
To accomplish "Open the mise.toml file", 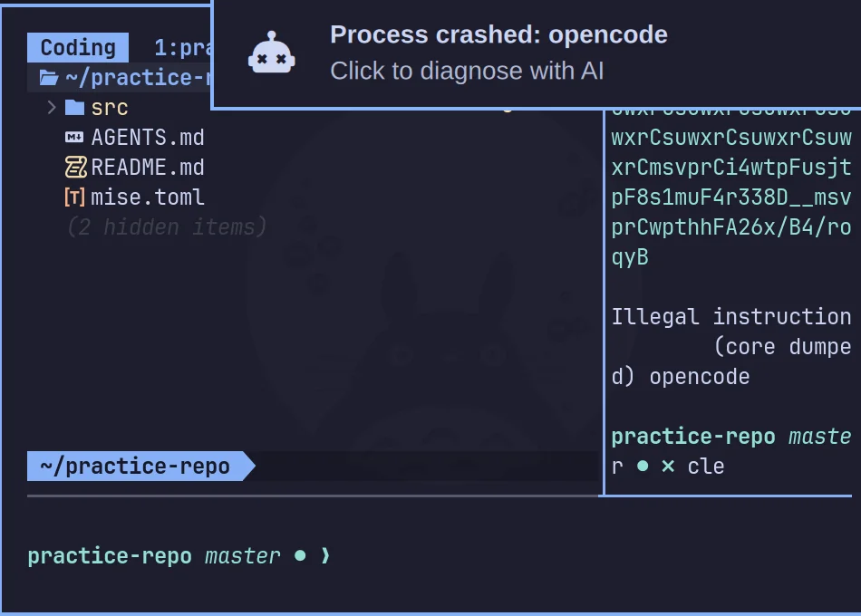I will click(x=148, y=197).
